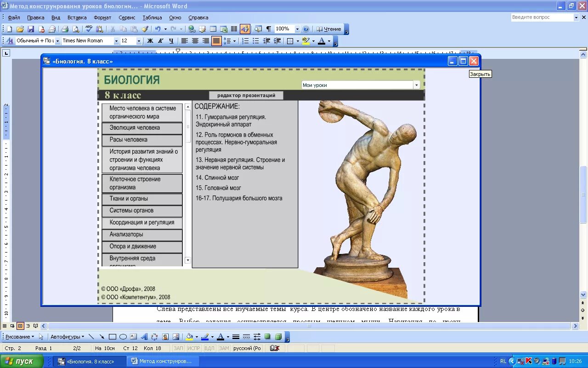The width and height of the screenshot is (588, 368).
Task: Open the line spacing dropdown arrow
Action: (234, 41)
